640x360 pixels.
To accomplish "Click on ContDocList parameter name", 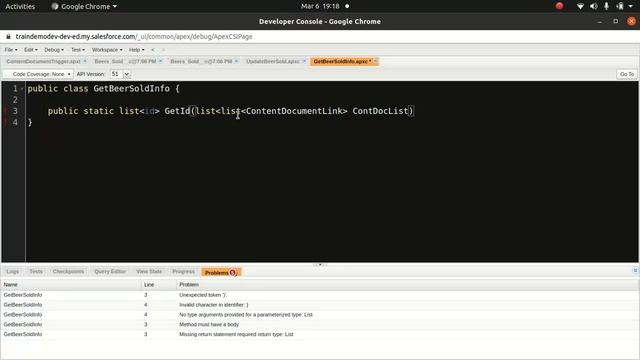I will (x=380, y=111).
